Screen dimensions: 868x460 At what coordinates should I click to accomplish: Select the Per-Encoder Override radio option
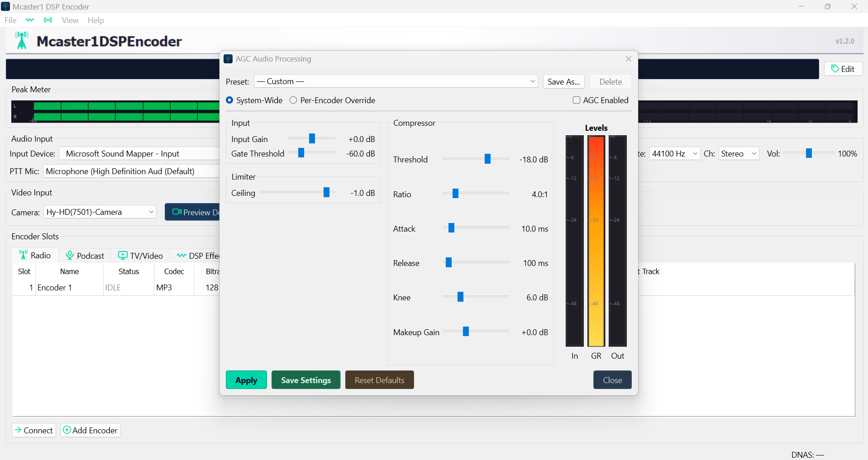(293, 100)
